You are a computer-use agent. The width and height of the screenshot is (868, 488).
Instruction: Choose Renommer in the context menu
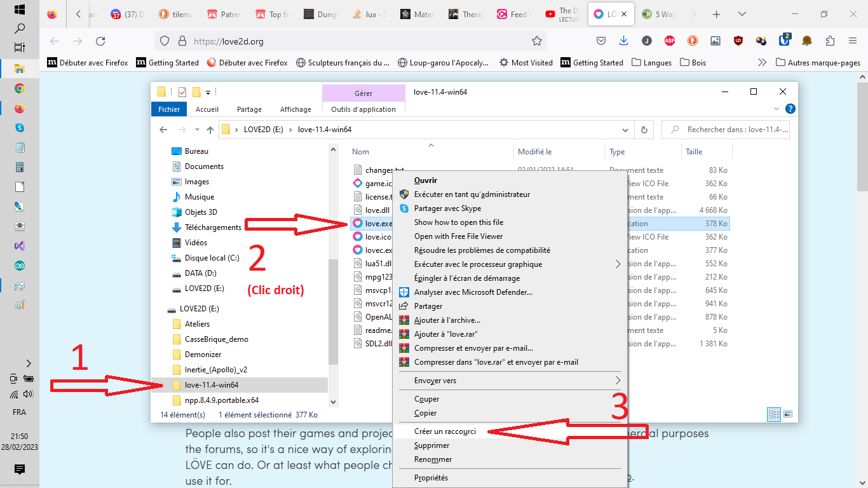433,459
